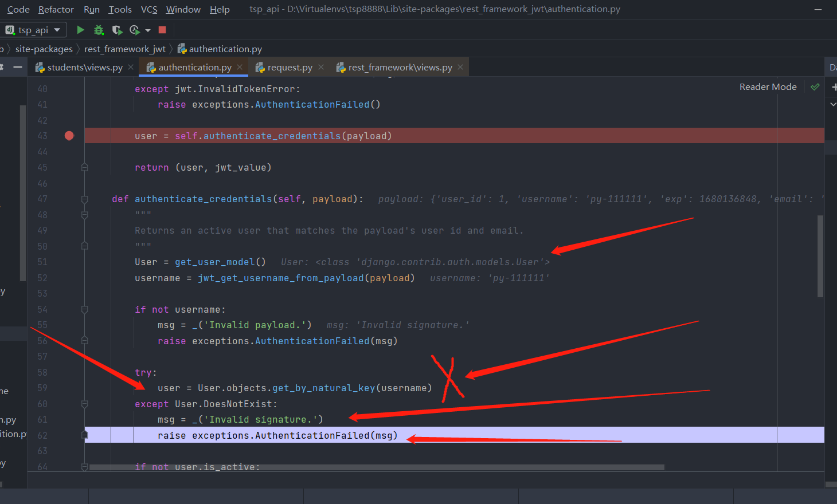This screenshot has height=504, width=837.
Task: Click the Python file icon in the breadcrumb bar
Action: pyautogui.click(x=182, y=49)
